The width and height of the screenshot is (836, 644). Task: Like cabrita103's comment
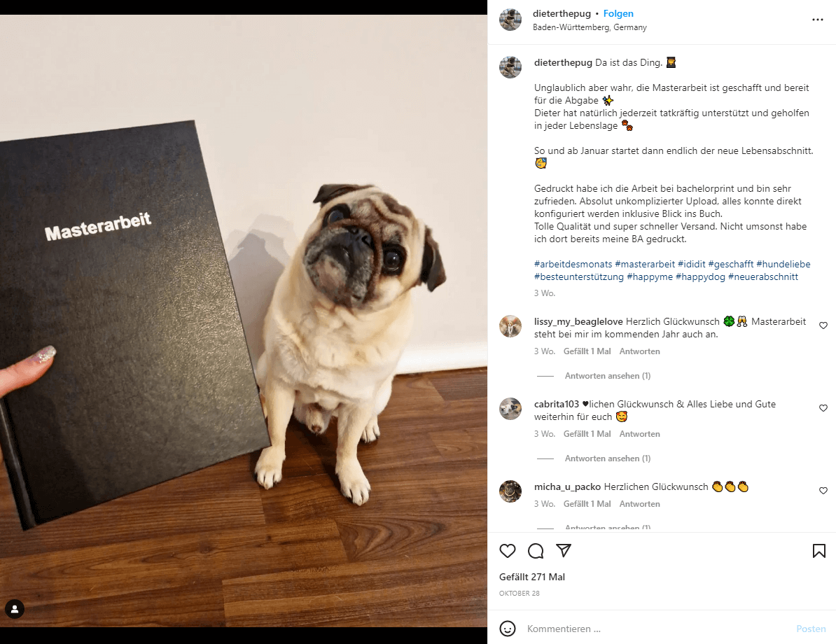[x=823, y=408]
